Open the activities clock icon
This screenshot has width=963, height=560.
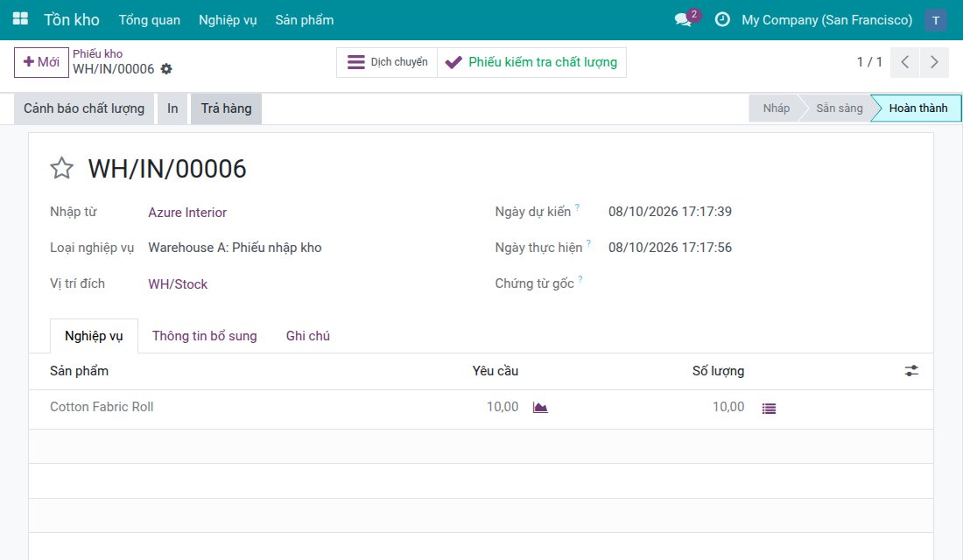722,19
